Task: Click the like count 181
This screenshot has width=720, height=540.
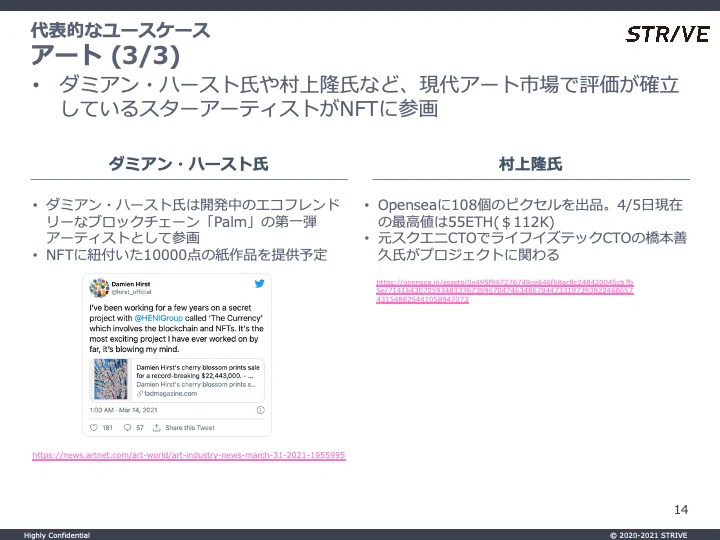Action: coord(107,428)
